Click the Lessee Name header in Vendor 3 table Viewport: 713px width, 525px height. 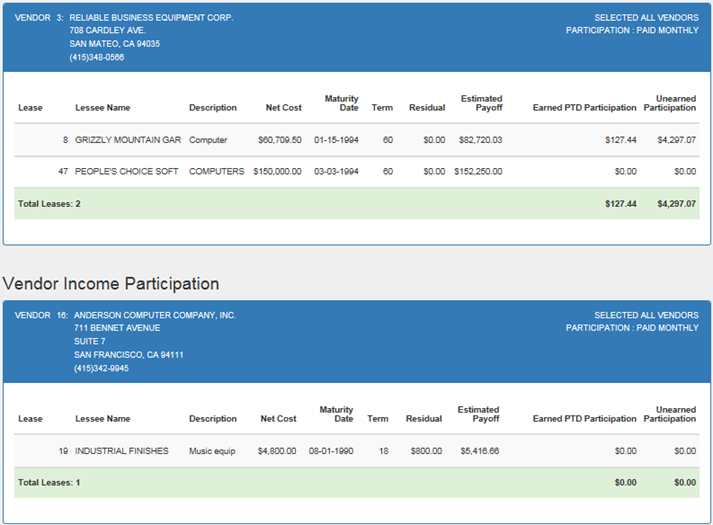click(x=103, y=108)
